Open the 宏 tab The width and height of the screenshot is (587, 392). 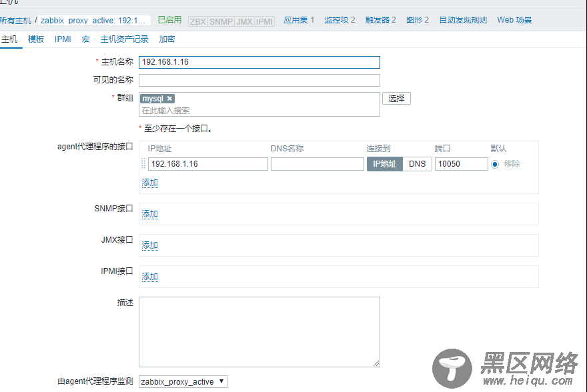click(x=86, y=39)
